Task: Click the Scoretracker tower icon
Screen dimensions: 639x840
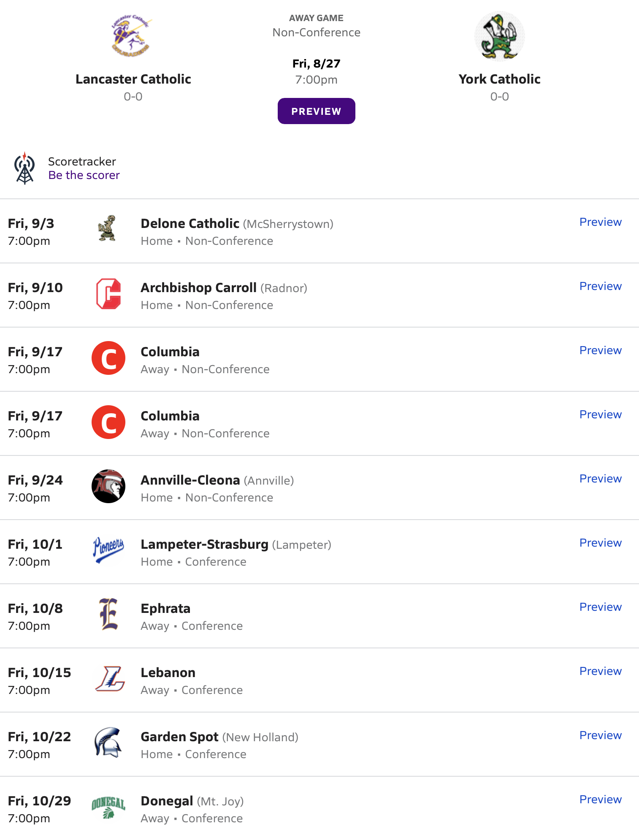Action: (x=25, y=168)
